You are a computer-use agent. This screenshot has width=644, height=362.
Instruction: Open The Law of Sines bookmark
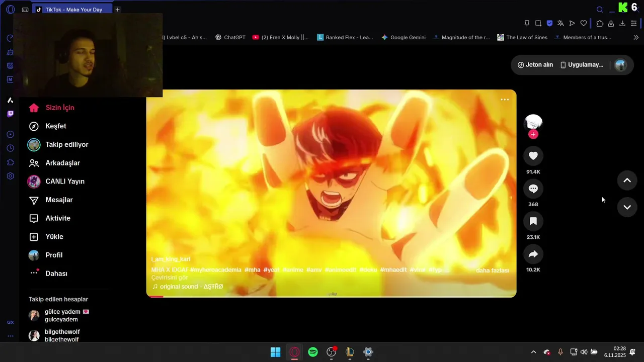coord(522,37)
